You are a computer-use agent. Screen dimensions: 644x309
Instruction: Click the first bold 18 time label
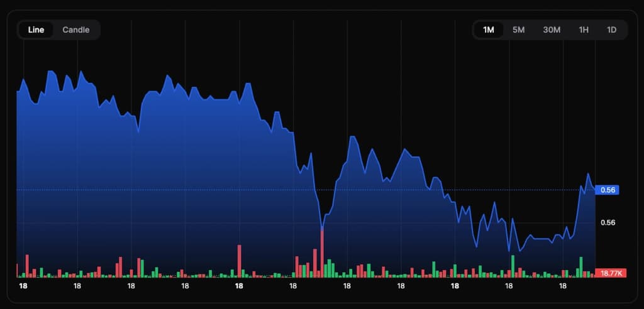pyautogui.click(x=23, y=286)
